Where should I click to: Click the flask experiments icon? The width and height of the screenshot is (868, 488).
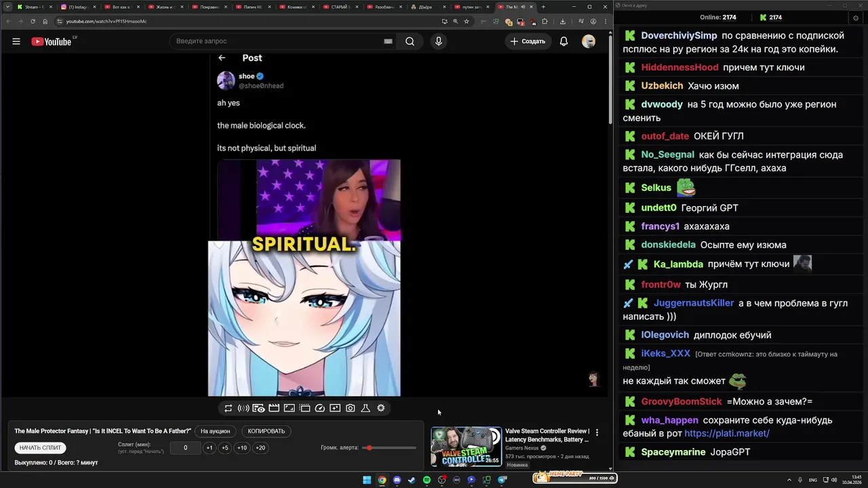366,408
